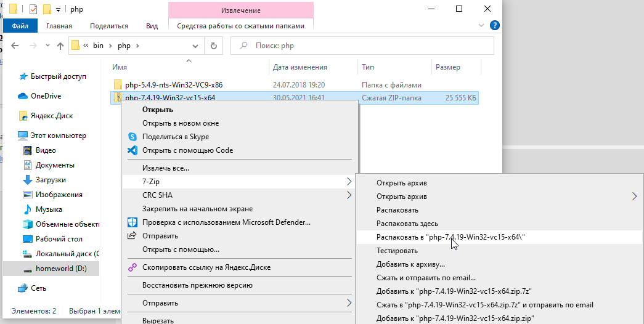Screen dimensions: 644x324
Task: Click the Skype icon in context menu
Action: coord(132,137)
